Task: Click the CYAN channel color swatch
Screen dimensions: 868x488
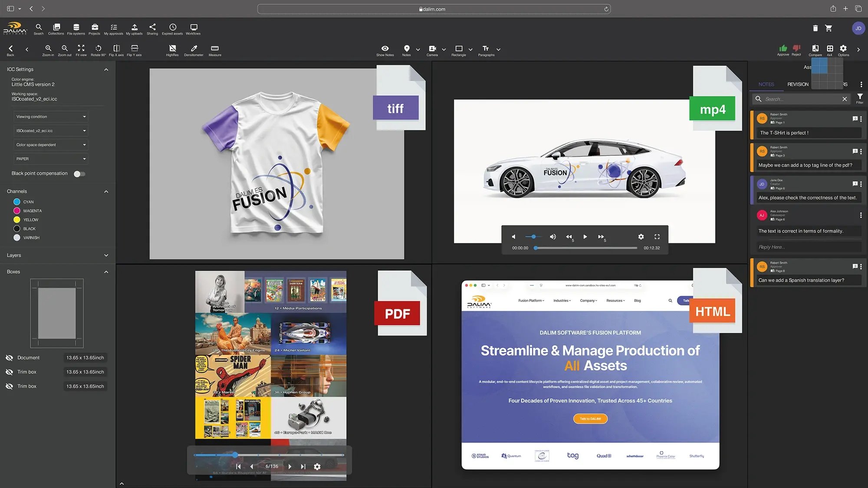Action: [x=17, y=202]
